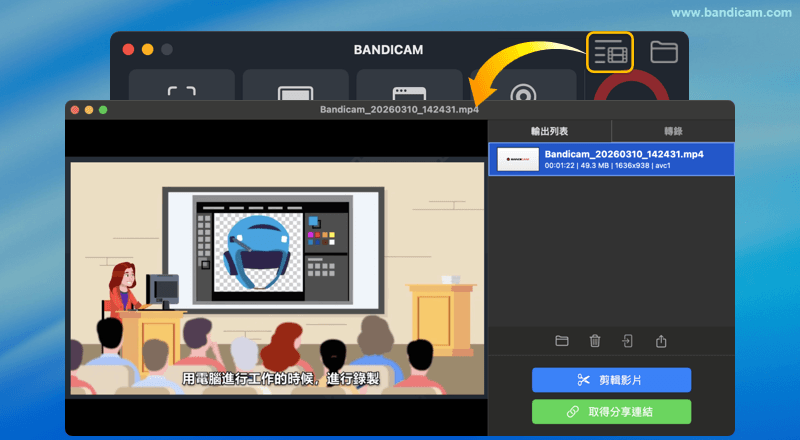Screen dimensions: 800x440
Task: Select the window recording mode
Action: [x=409, y=88]
